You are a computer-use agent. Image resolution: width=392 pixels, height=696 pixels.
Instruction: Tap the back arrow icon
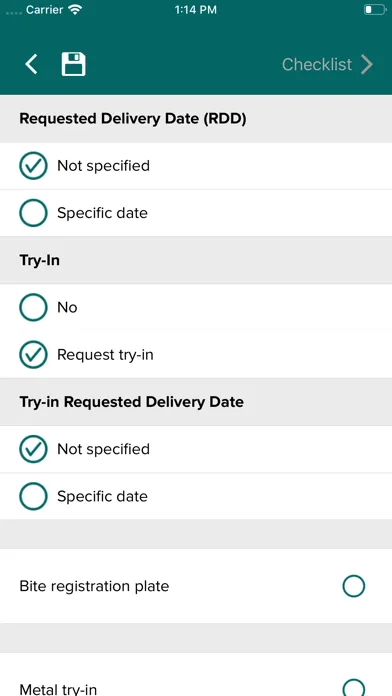pyautogui.click(x=31, y=64)
